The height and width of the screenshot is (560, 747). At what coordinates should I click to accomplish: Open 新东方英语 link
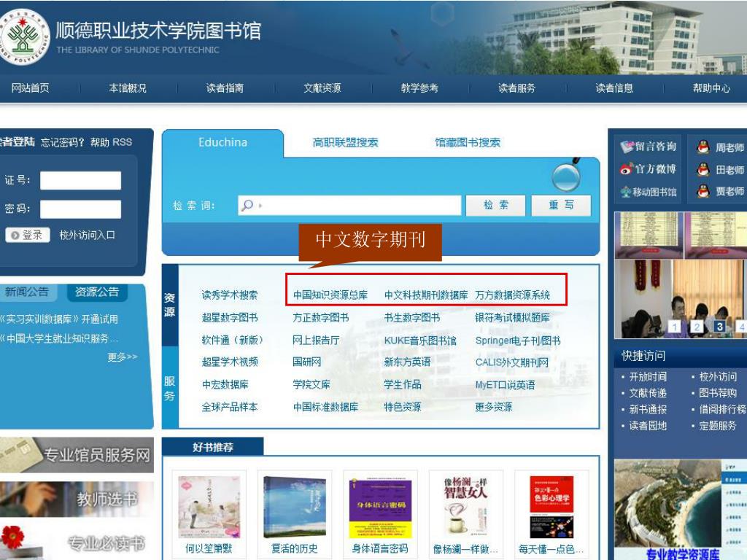(407, 362)
